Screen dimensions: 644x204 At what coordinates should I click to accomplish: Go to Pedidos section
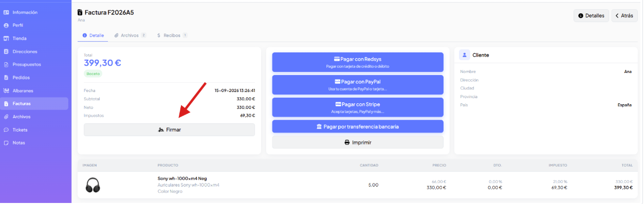click(34, 78)
